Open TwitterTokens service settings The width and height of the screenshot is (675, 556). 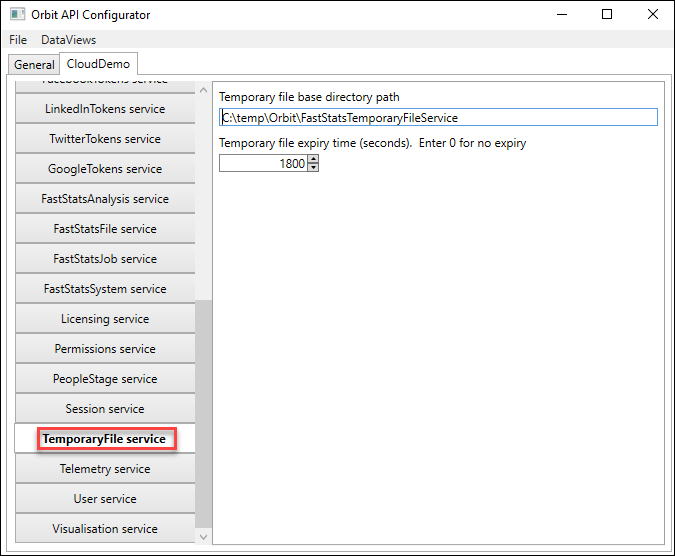[105, 139]
